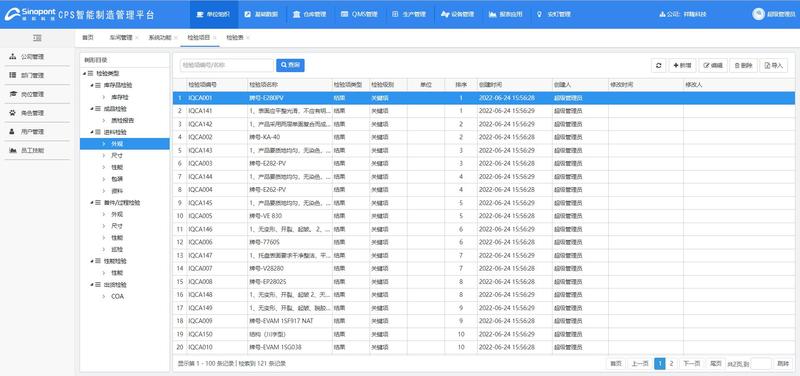Collapse the left sidebar with the toggle icon
This screenshot has width=800, height=376.
(37, 38)
